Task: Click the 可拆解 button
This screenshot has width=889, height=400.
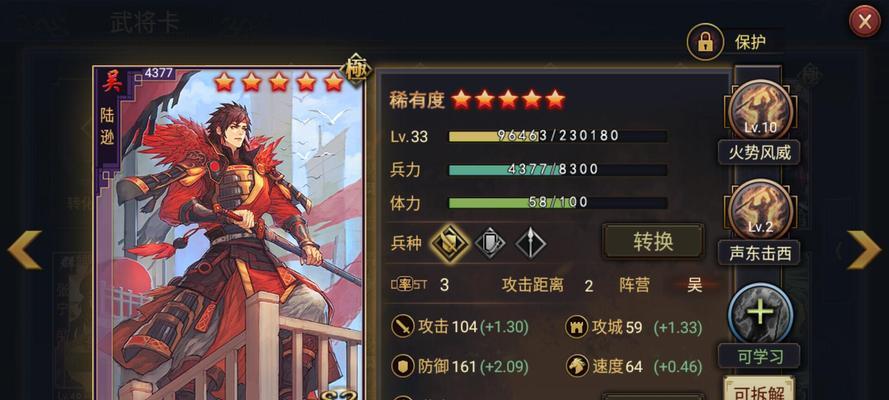Action: click(759, 389)
